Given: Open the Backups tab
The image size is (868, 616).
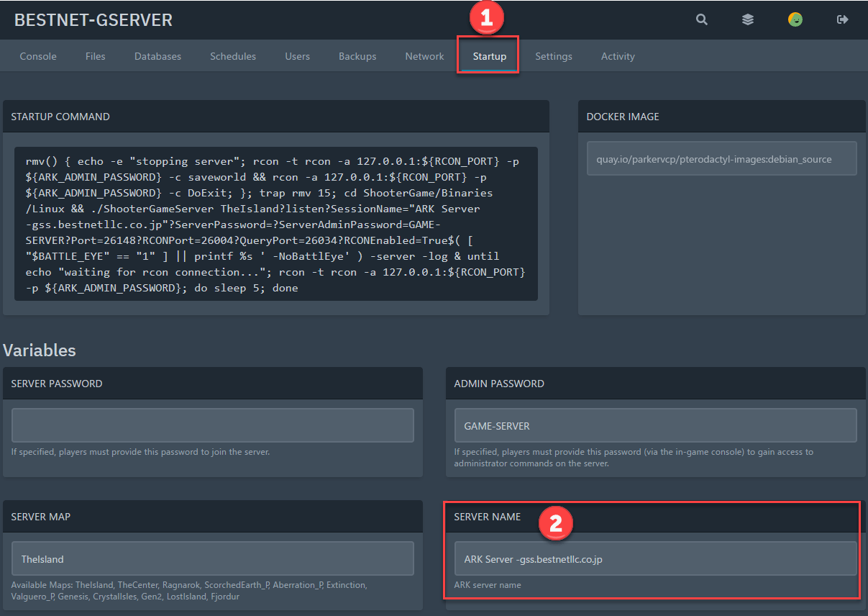Looking at the screenshot, I should 357,56.
